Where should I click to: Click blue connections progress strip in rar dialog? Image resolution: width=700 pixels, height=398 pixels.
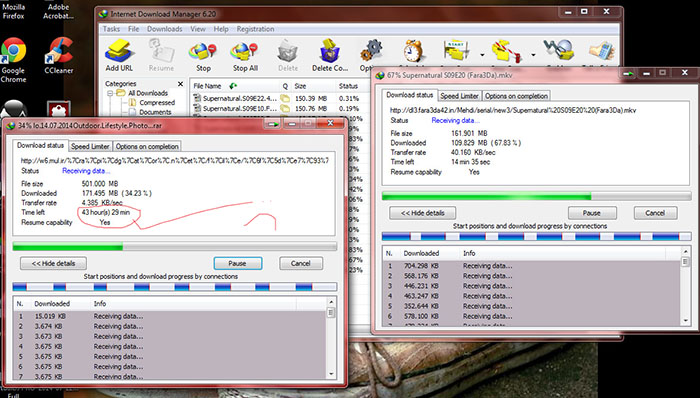tap(175, 287)
